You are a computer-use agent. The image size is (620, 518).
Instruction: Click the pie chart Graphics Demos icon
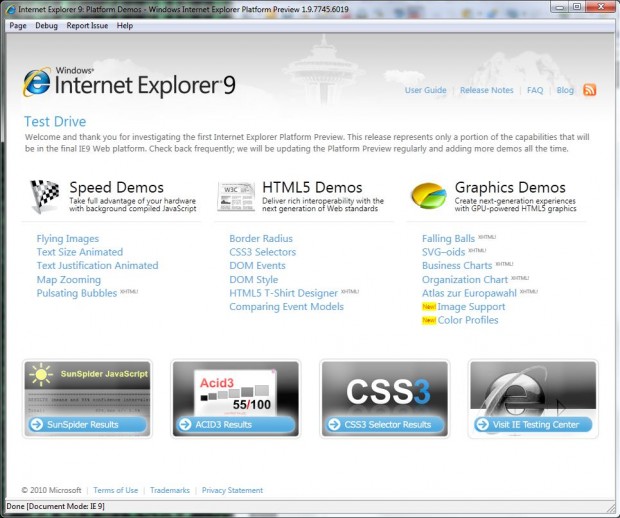tap(429, 195)
